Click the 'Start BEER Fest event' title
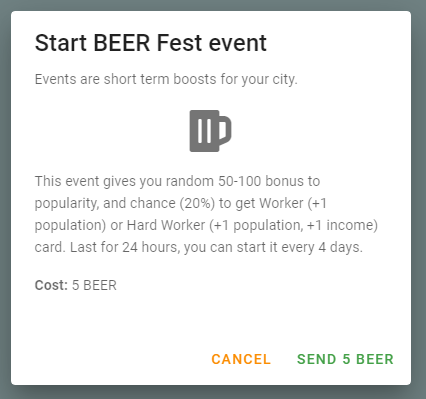Screen dimensions: 426x399 coord(151,43)
